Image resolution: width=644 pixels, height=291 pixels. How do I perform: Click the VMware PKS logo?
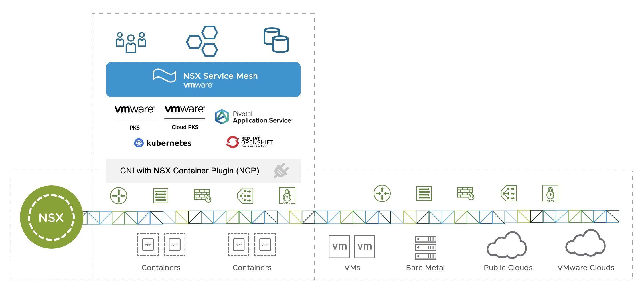tap(135, 118)
